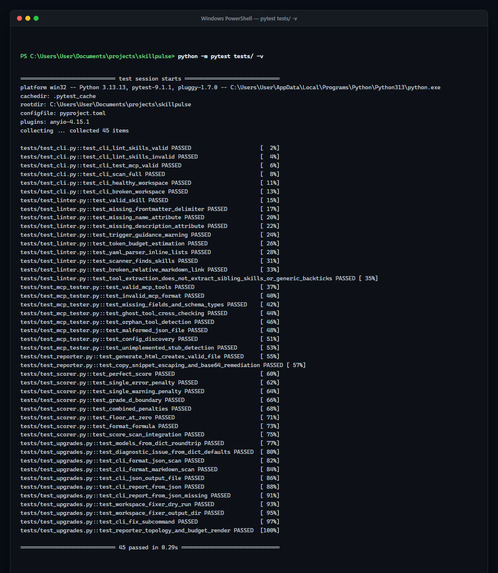Click the '45 passed in 0.29s' summary
Image resolution: width=498 pixels, height=573 pixels.
pyautogui.click(x=148, y=547)
